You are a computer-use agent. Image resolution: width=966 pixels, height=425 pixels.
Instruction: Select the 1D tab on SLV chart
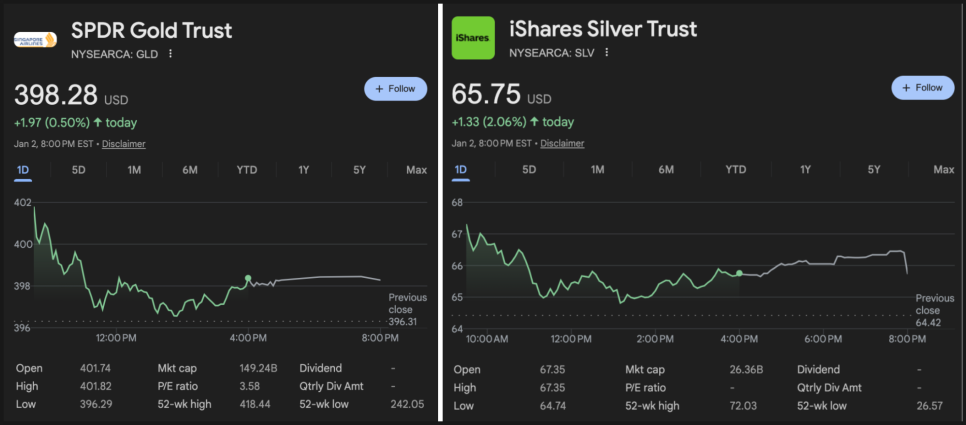coord(461,170)
